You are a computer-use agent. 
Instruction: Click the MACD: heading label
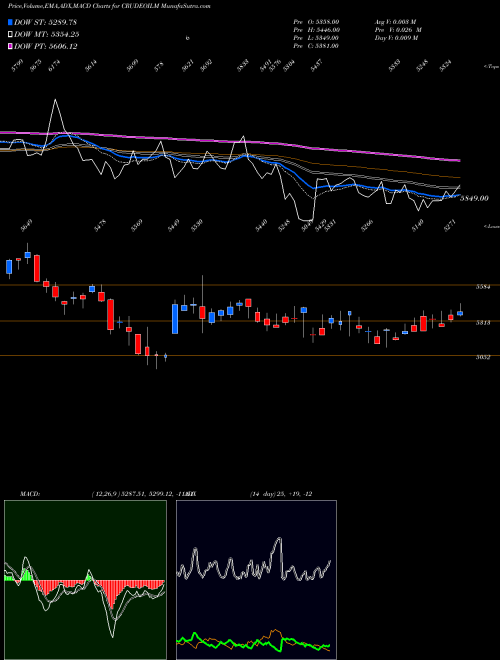[30, 494]
